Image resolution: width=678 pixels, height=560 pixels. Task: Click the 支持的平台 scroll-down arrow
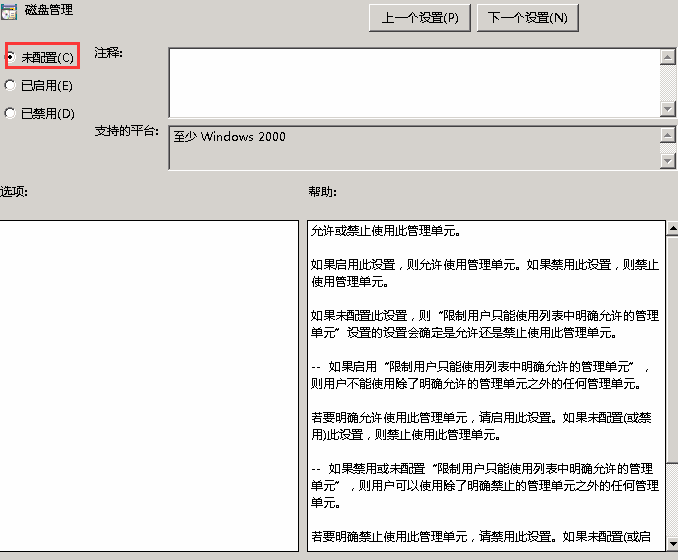[668, 161]
